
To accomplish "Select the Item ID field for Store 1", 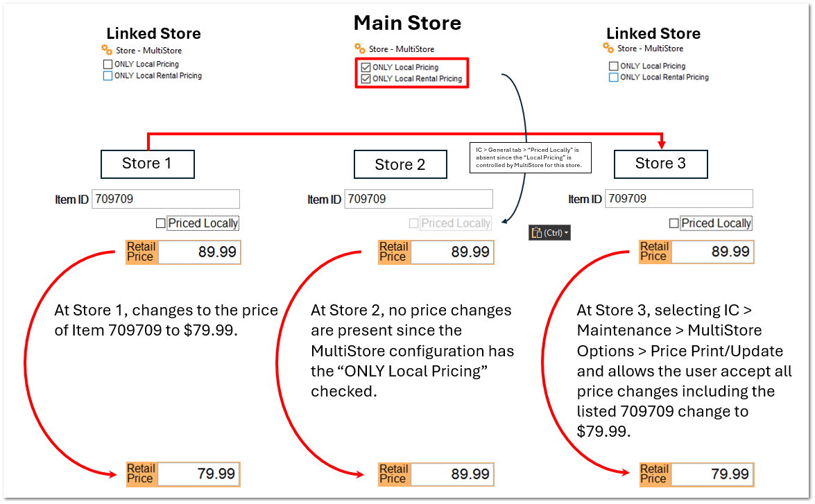I will [x=165, y=199].
